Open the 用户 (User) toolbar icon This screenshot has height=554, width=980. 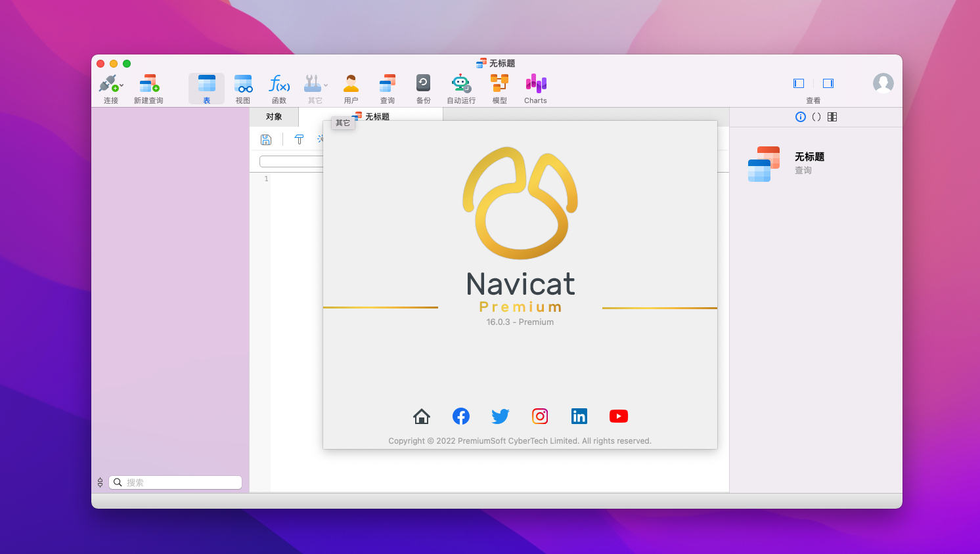coord(351,85)
